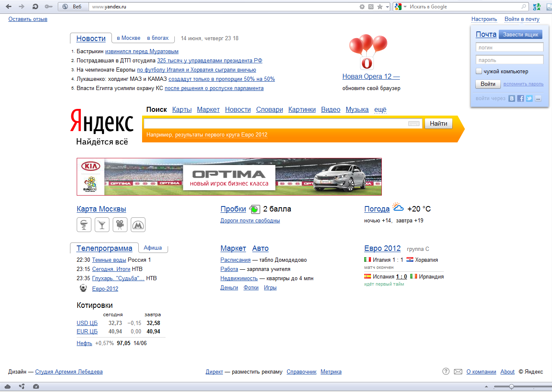The width and height of the screenshot is (552, 392).
Task: Open the cinema camera map icon
Action: 120,225
